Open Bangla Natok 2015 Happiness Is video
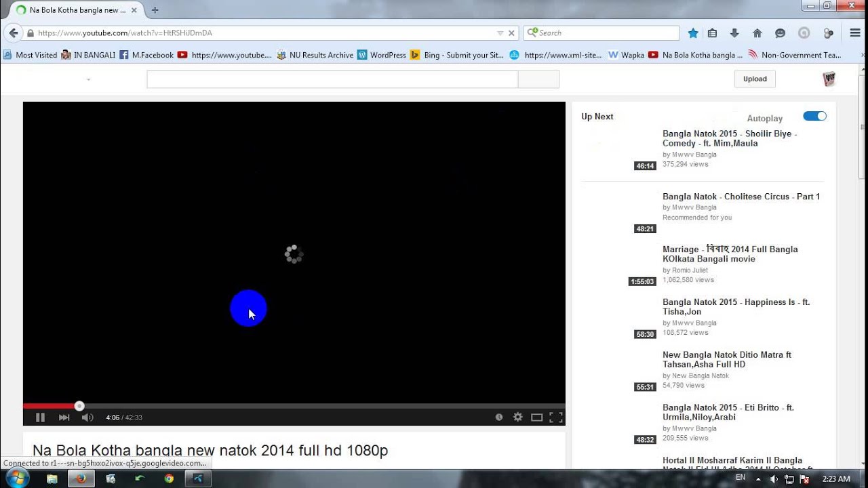Image resolution: width=868 pixels, height=488 pixels. point(736,307)
